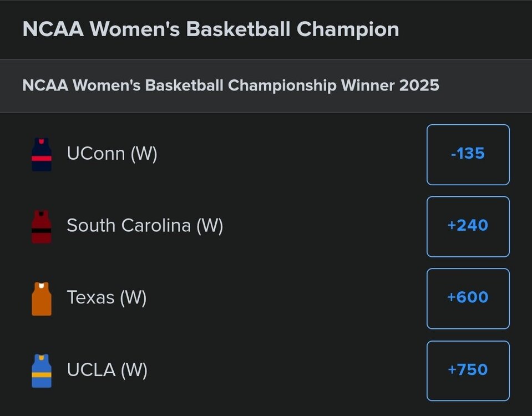Open the UConn (W) team name

(112, 154)
